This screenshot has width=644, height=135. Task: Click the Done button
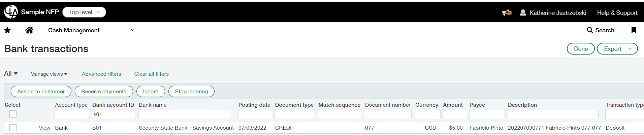point(581,49)
